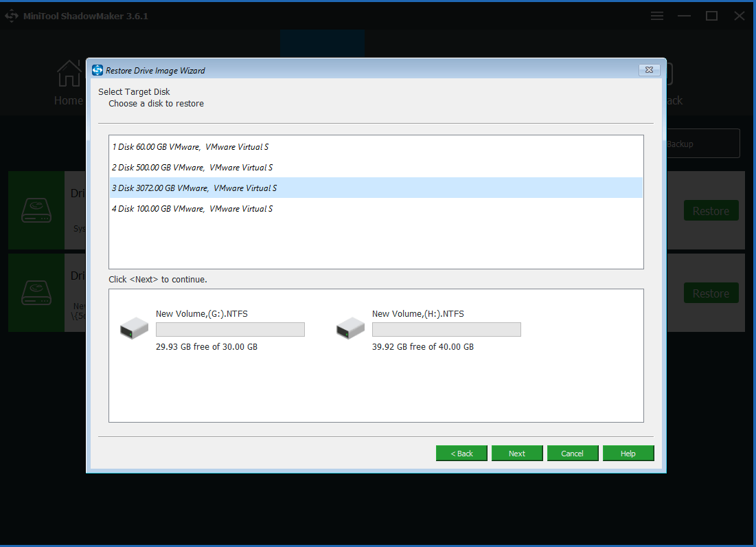
Task: Click the New Volume,(G:).NTFS label
Action: pyautogui.click(x=202, y=313)
